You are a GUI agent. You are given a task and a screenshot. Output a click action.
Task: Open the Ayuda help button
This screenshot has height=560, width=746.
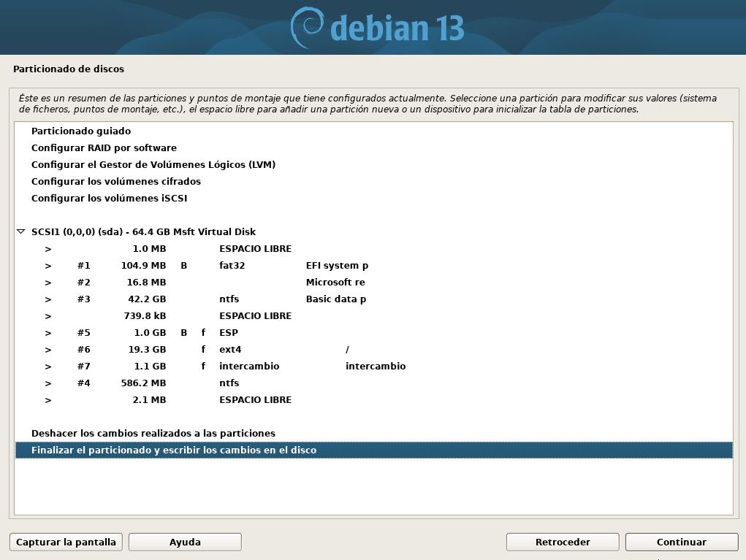tap(185, 542)
